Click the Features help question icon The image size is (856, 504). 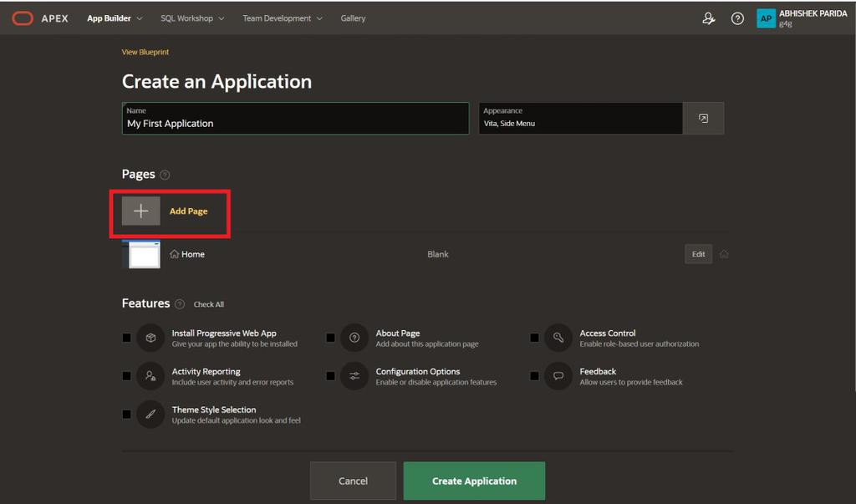point(180,304)
